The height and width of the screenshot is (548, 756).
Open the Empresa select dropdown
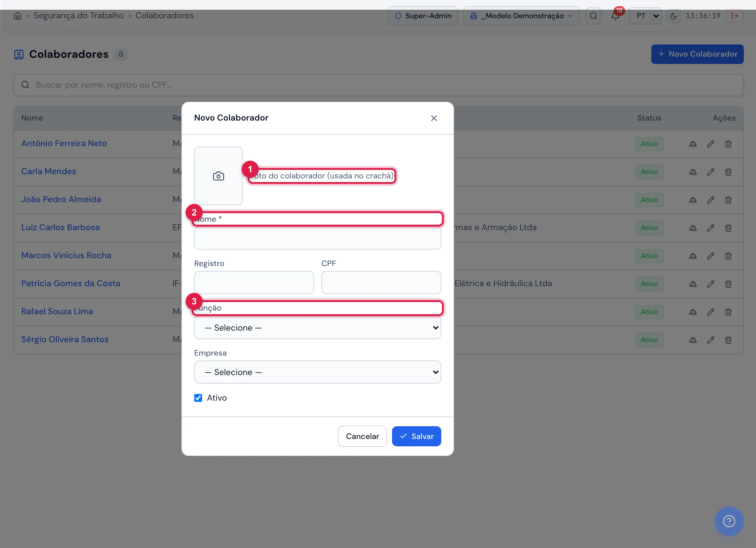(317, 372)
